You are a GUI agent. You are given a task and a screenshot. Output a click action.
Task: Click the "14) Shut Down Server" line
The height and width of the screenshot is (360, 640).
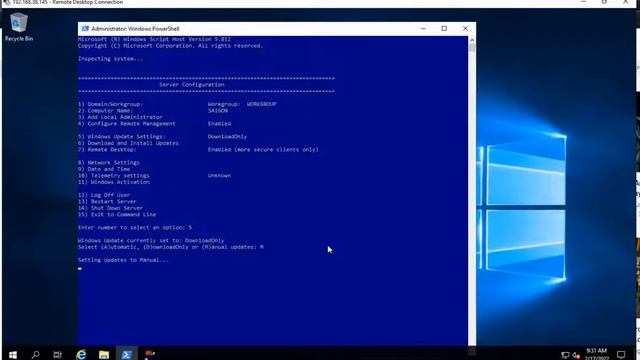pyautogui.click(x=110, y=208)
